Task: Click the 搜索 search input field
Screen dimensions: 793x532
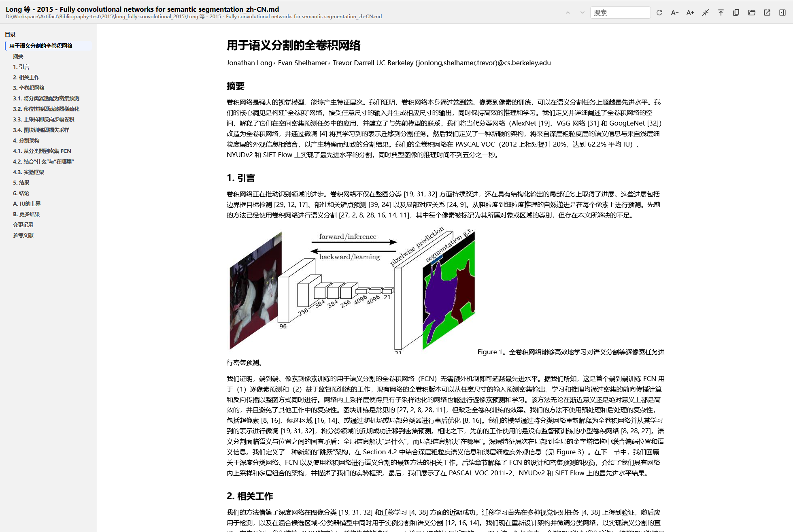Action: tap(620, 13)
